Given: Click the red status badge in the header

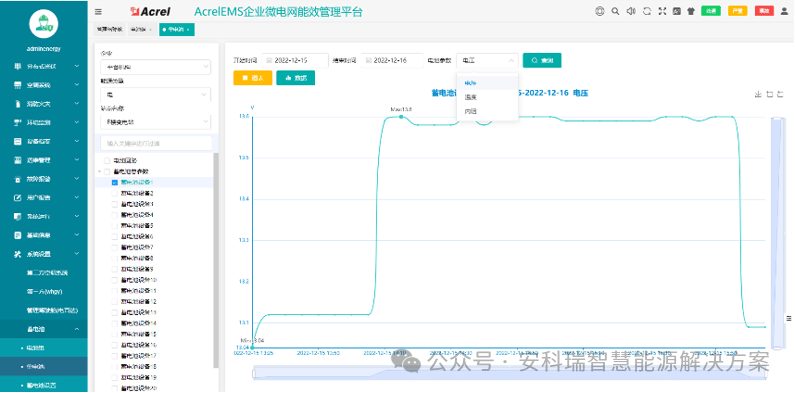Looking at the screenshot, I should pos(764,11).
